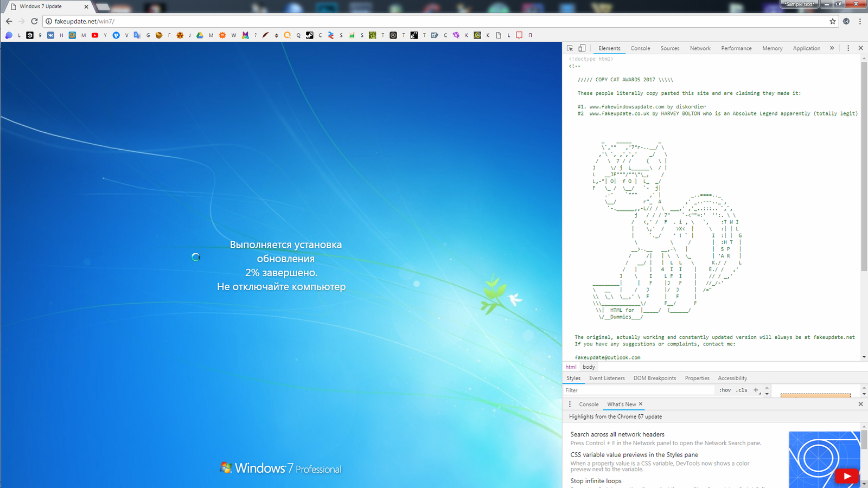Viewport: 868px width, 488px height.
Task: Toggle the :hov element state panel
Action: 725,390
